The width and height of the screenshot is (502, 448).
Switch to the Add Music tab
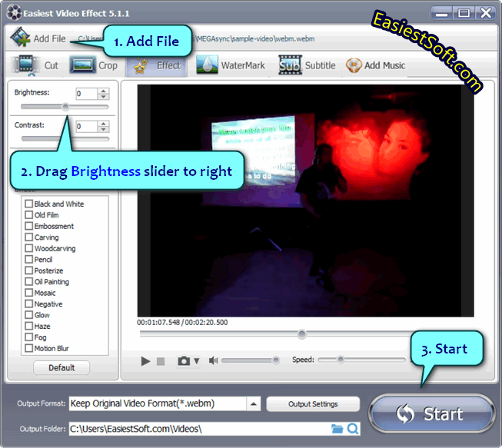(375, 65)
